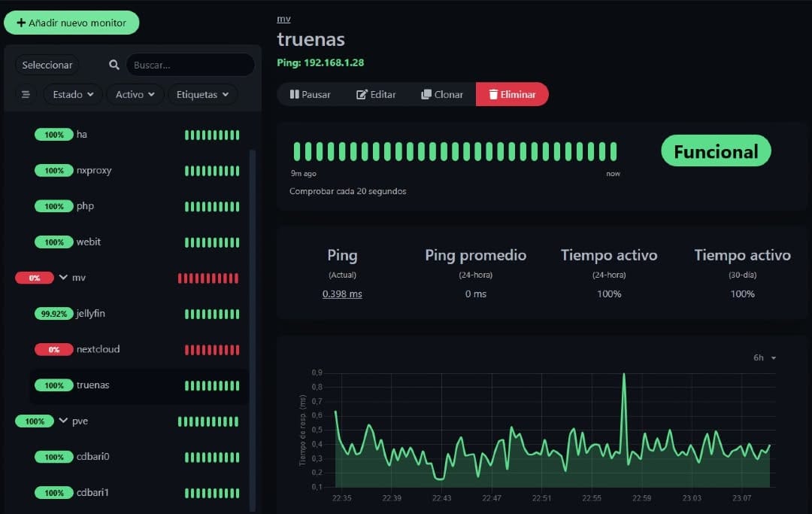This screenshot has height=514, width=812.
Task: Edit the truenas monitor
Action: pos(376,94)
